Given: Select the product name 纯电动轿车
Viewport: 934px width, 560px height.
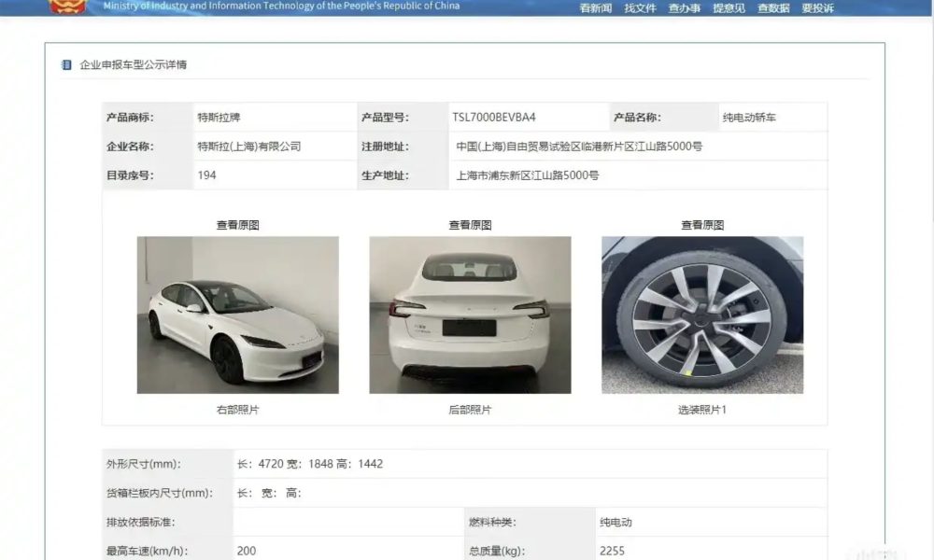Looking at the screenshot, I should click(x=749, y=118).
